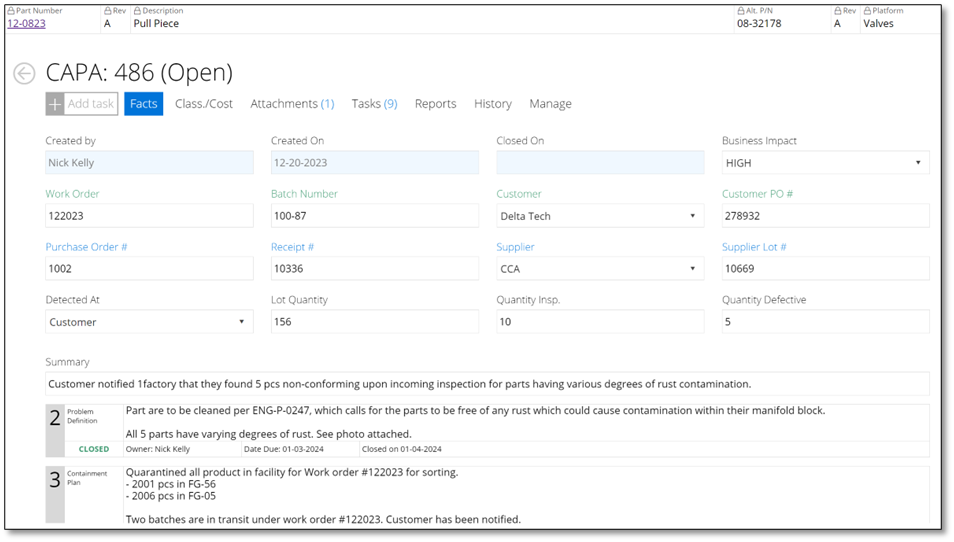The width and height of the screenshot is (954, 542).
Task: Edit the Purchase Order # field 1002
Action: coord(149,269)
